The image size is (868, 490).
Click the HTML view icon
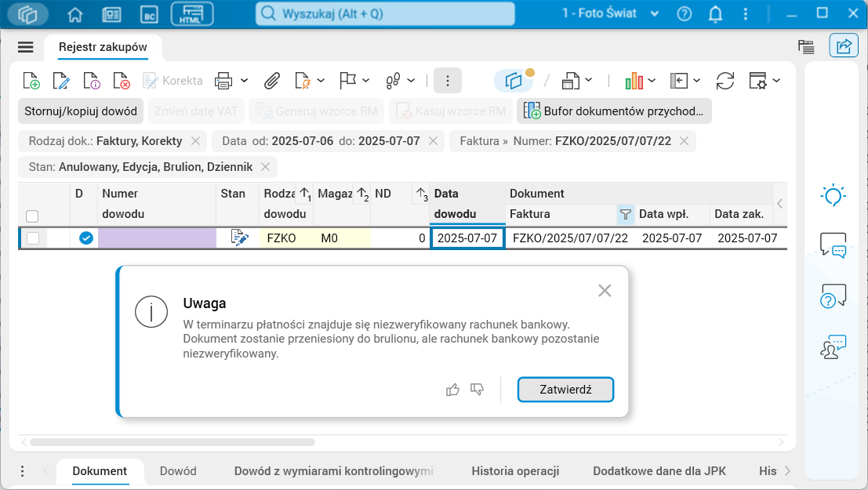191,14
